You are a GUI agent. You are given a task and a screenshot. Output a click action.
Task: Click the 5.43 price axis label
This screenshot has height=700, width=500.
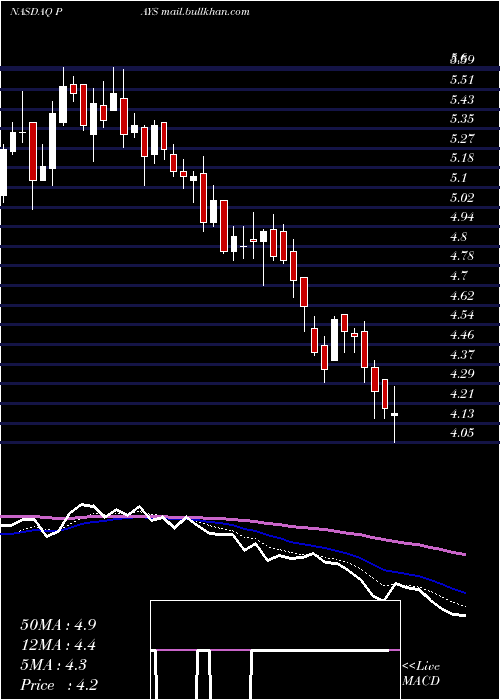click(x=462, y=100)
